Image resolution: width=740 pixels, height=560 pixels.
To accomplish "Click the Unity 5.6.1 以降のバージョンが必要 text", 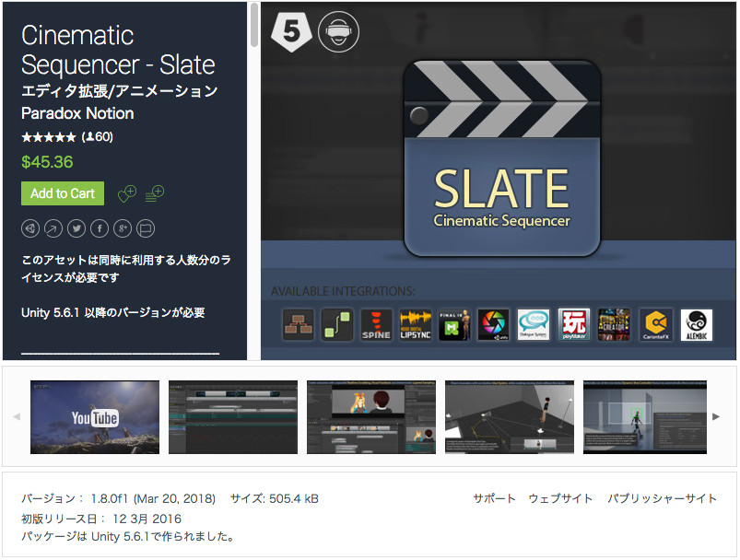I will point(112,313).
